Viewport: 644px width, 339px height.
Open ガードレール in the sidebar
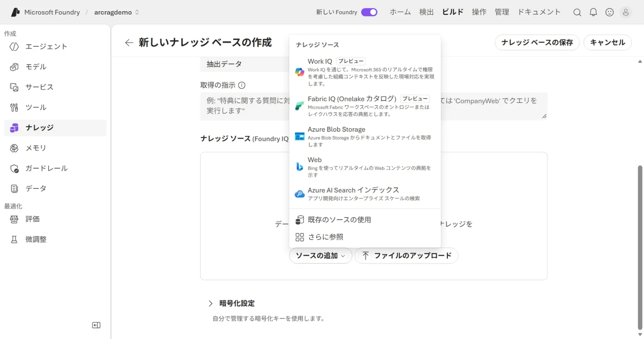(55, 168)
